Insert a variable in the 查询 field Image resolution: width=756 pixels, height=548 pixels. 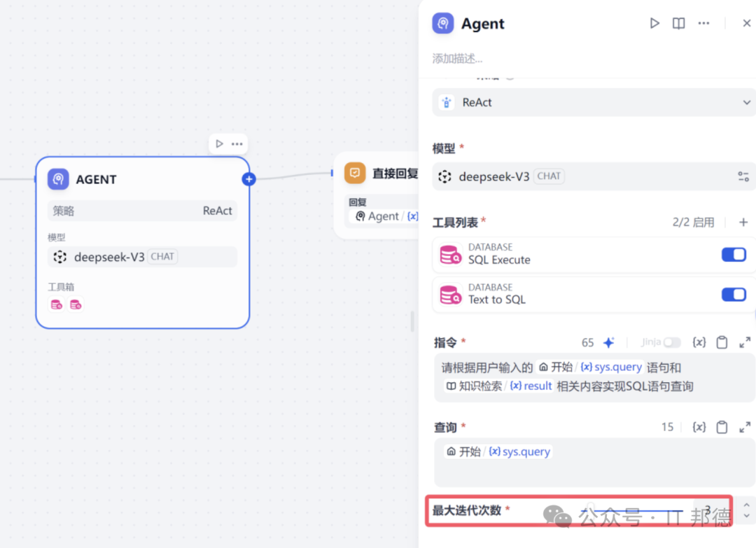click(x=699, y=427)
